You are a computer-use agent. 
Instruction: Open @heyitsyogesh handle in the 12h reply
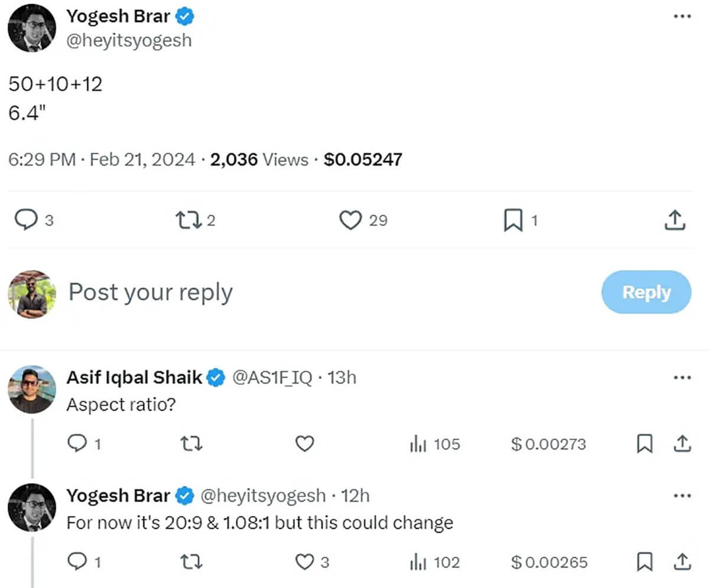pyautogui.click(x=264, y=495)
